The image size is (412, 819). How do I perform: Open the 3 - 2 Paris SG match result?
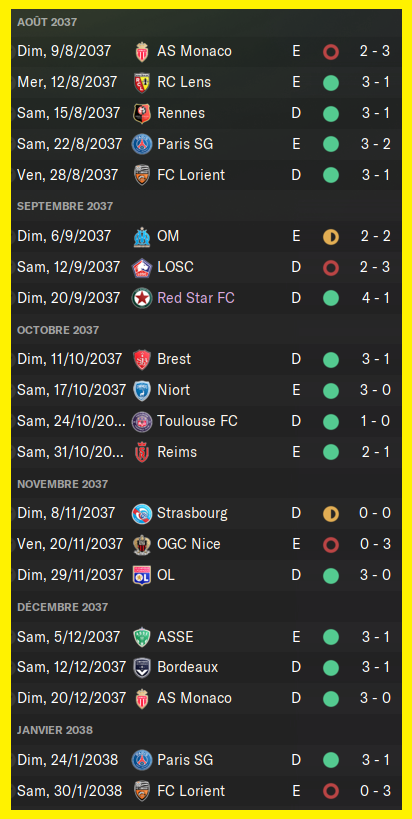375,144
